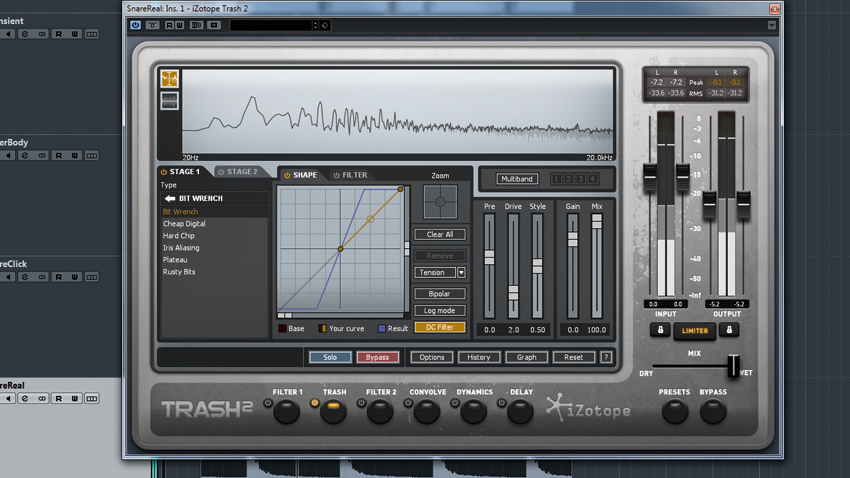Click the link icon on reClick track
Image resolution: width=850 pixels, height=478 pixels.
point(42,277)
